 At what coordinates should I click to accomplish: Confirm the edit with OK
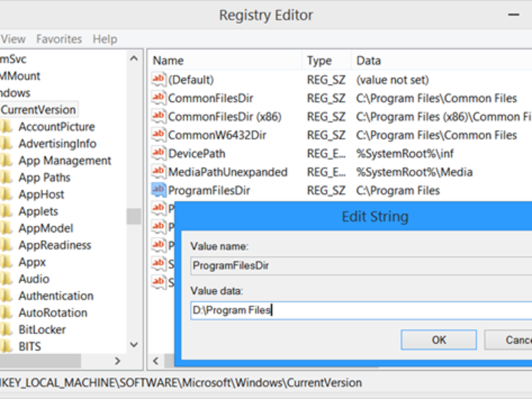(439, 340)
